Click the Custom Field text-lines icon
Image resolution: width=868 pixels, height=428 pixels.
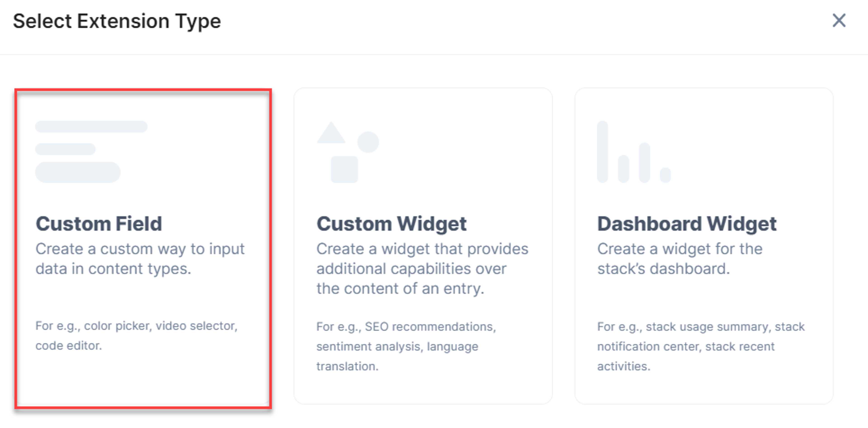pos(91,152)
